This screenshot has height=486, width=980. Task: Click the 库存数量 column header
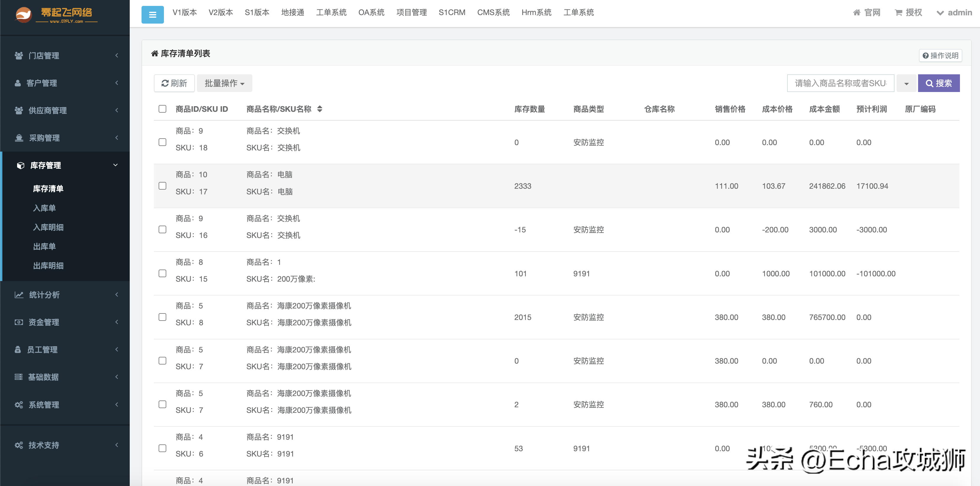coord(530,109)
